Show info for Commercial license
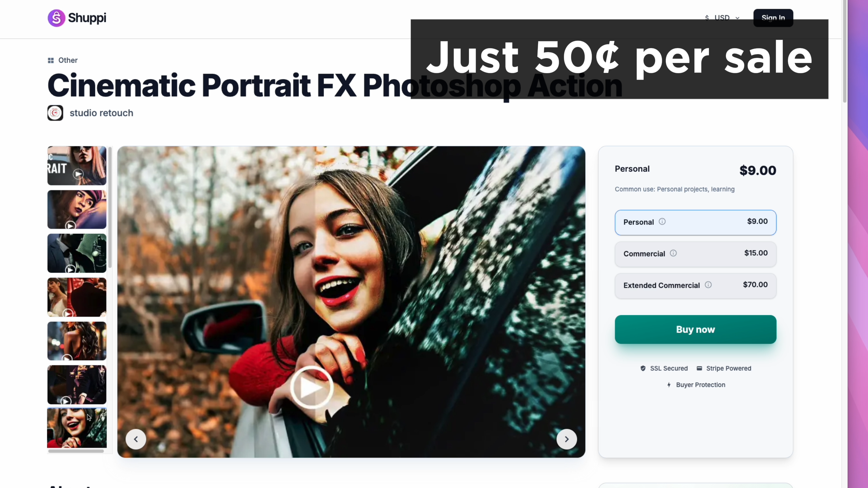This screenshot has width=868, height=488. [x=673, y=253]
